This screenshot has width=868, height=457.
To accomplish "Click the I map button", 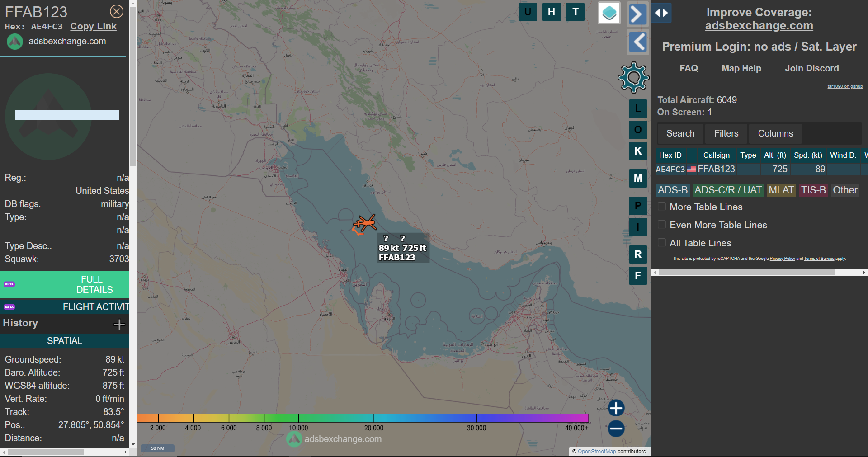I will [638, 227].
